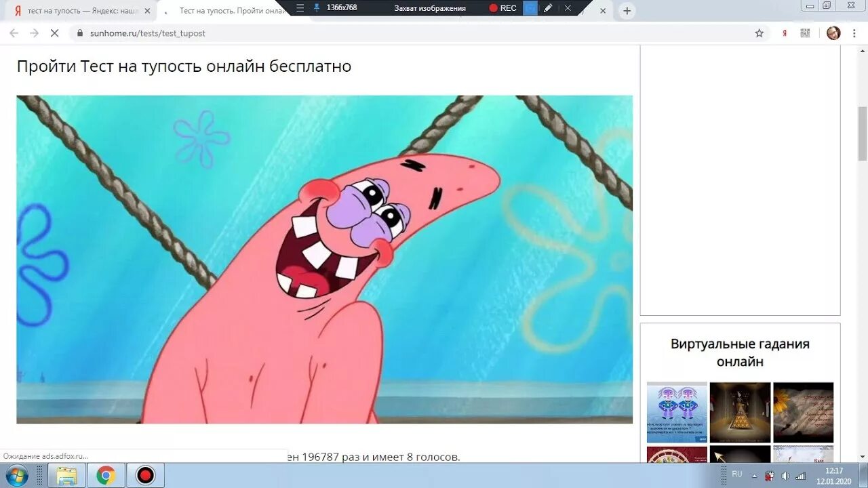Go back with the browser back arrow
This screenshot has height=488, width=868.
[14, 33]
